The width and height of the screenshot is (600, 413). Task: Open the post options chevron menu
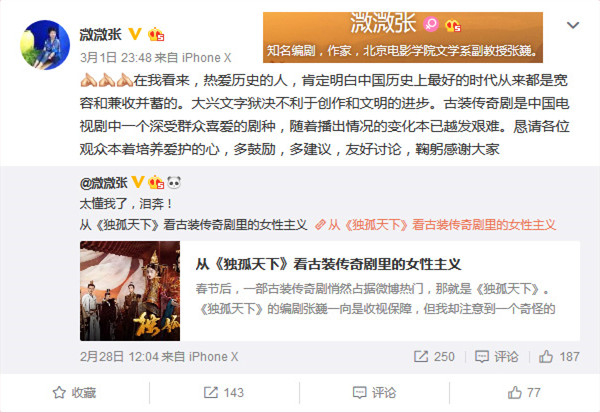pos(572,25)
